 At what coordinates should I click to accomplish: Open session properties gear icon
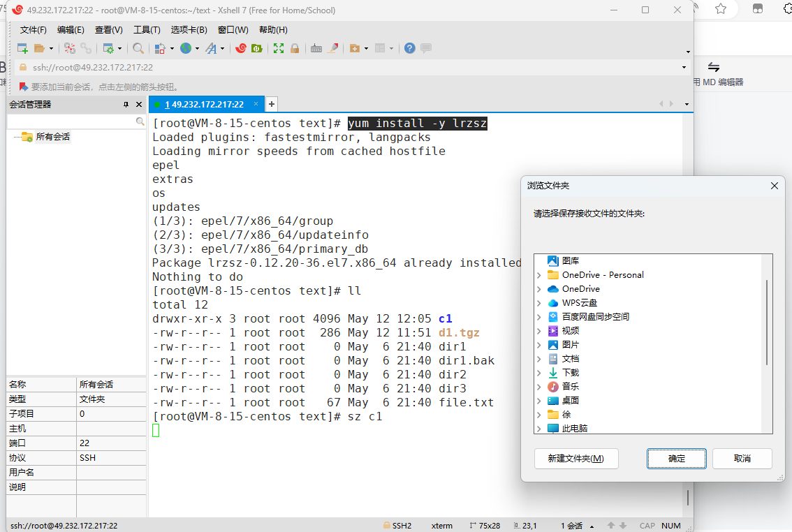[x=108, y=48]
